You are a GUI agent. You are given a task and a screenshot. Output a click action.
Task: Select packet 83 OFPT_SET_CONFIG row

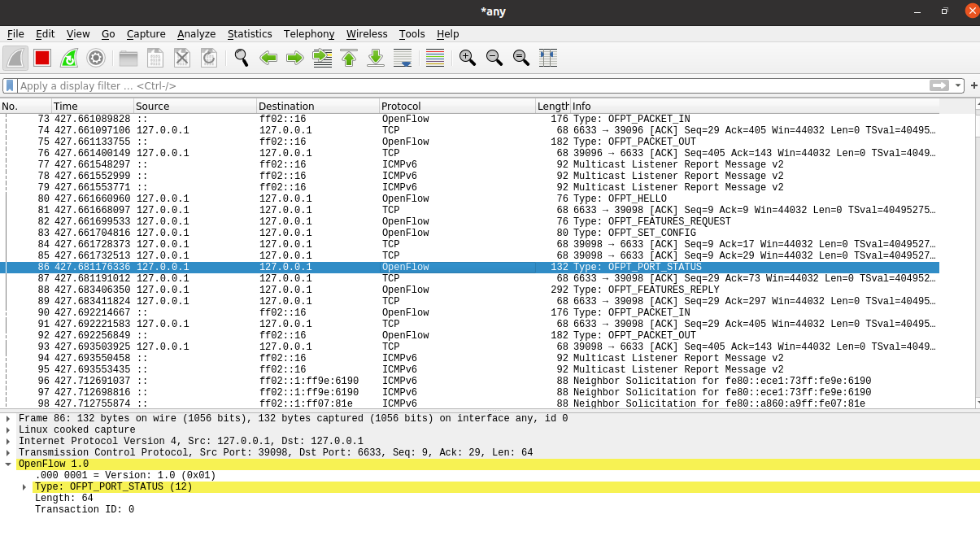470,233
